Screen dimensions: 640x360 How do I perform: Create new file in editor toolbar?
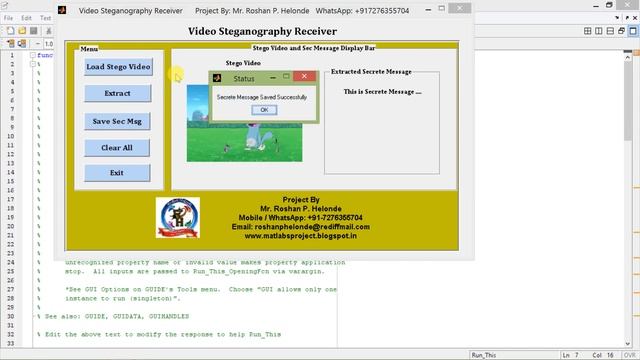coord(10,31)
